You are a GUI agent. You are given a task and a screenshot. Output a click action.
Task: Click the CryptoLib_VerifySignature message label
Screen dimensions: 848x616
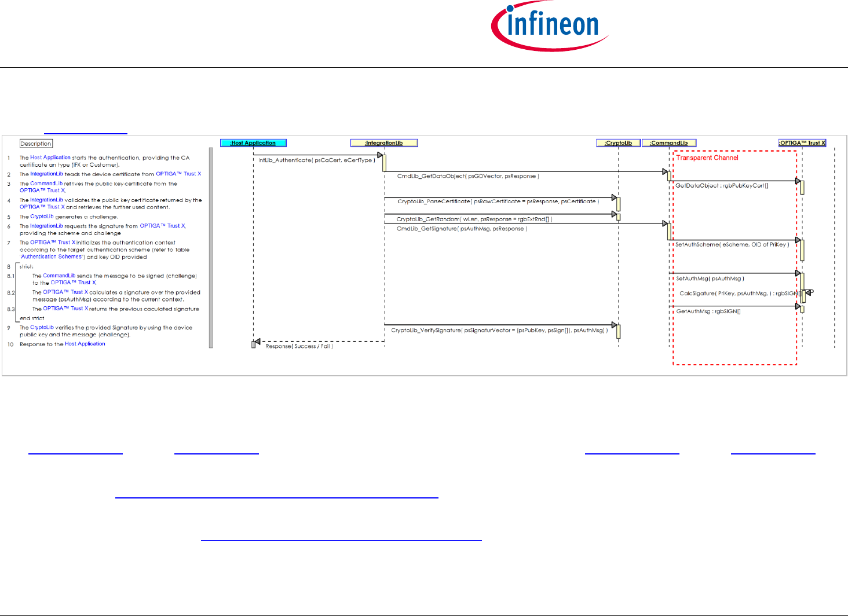coord(499,331)
